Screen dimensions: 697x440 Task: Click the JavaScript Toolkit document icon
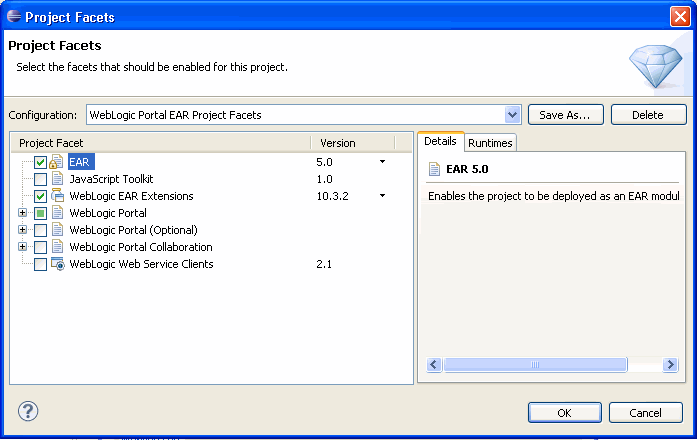pyautogui.click(x=57, y=179)
